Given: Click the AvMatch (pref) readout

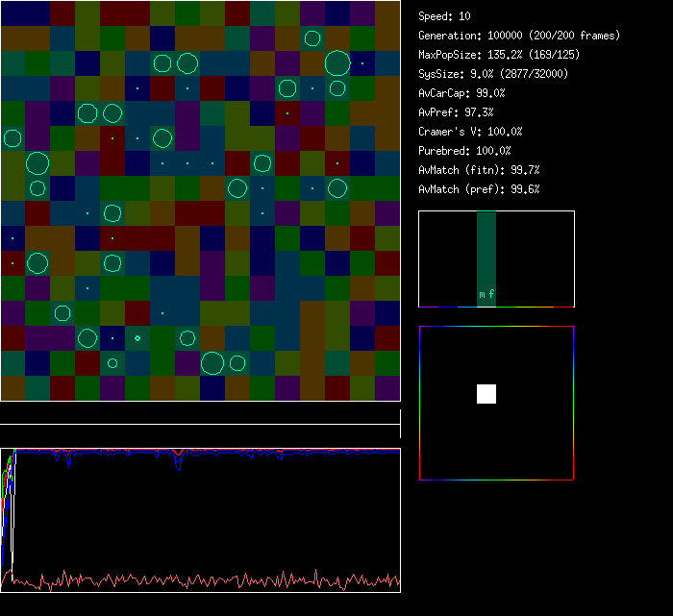Looking at the screenshot, I should coord(479,189).
